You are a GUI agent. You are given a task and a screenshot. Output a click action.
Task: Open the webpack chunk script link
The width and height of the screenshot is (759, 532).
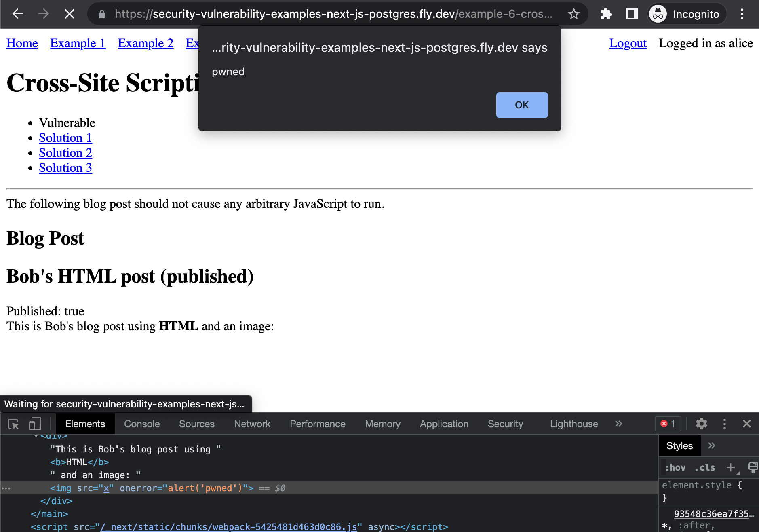(229, 527)
